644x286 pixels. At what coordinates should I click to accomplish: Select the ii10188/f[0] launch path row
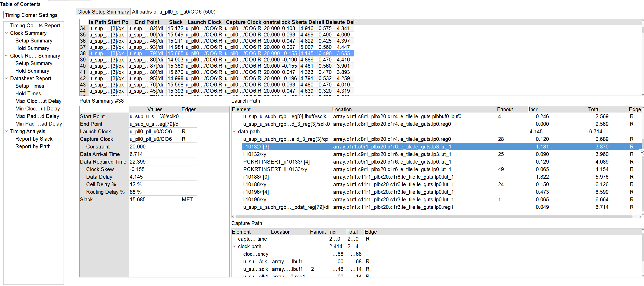click(x=256, y=177)
